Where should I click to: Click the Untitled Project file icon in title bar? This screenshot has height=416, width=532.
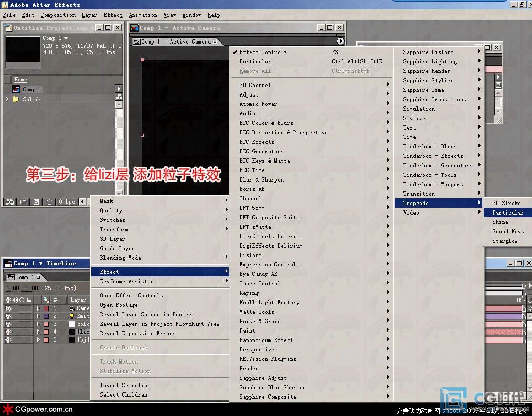(8, 28)
